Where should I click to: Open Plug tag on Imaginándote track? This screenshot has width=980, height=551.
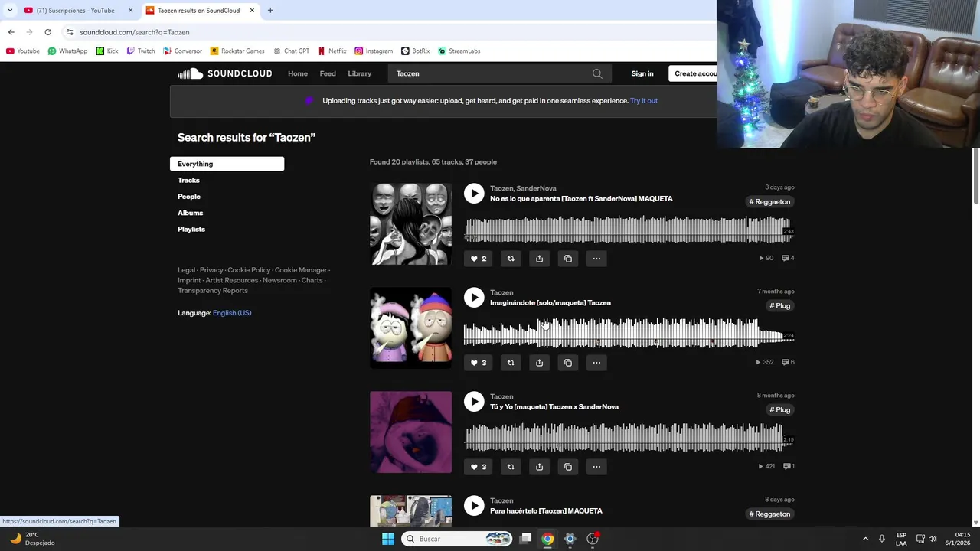(780, 306)
